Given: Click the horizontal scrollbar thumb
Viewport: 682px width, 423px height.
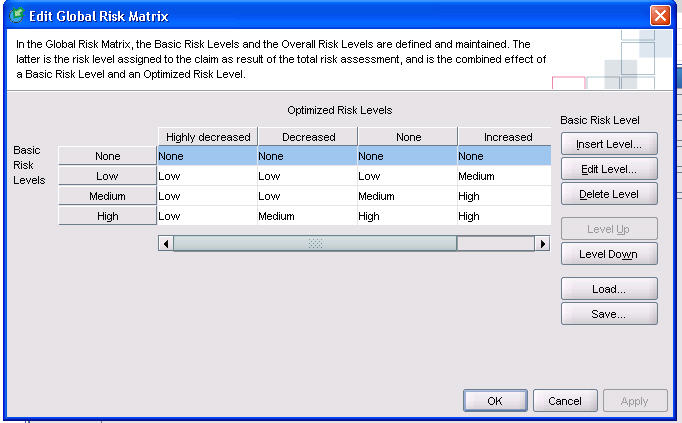Looking at the screenshot, I should tap(315, 243).
